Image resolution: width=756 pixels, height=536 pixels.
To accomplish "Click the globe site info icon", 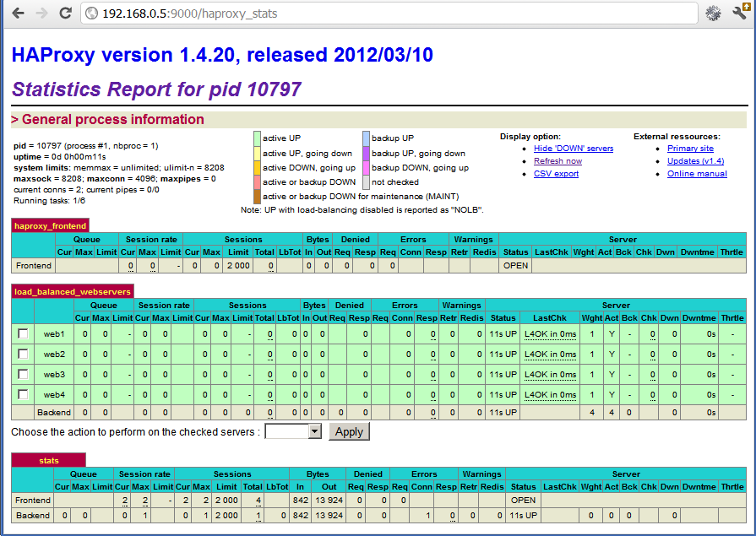I will pos(91,14).
